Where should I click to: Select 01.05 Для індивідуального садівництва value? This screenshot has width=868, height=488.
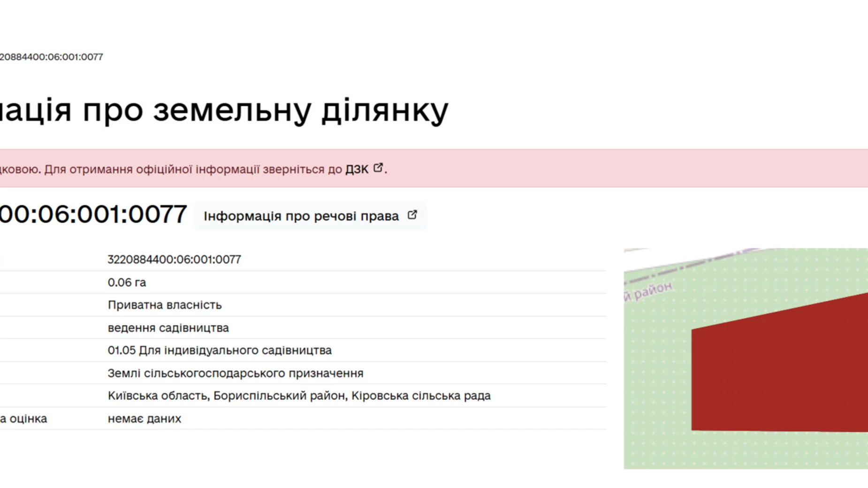pyautogui.click(x=220, y=351)
